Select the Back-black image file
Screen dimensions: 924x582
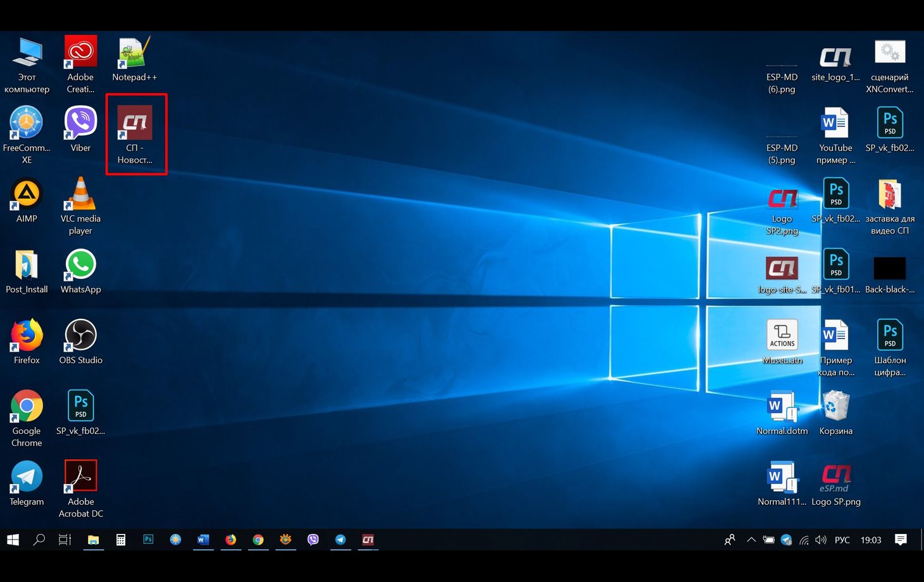[x=889, y=275]
